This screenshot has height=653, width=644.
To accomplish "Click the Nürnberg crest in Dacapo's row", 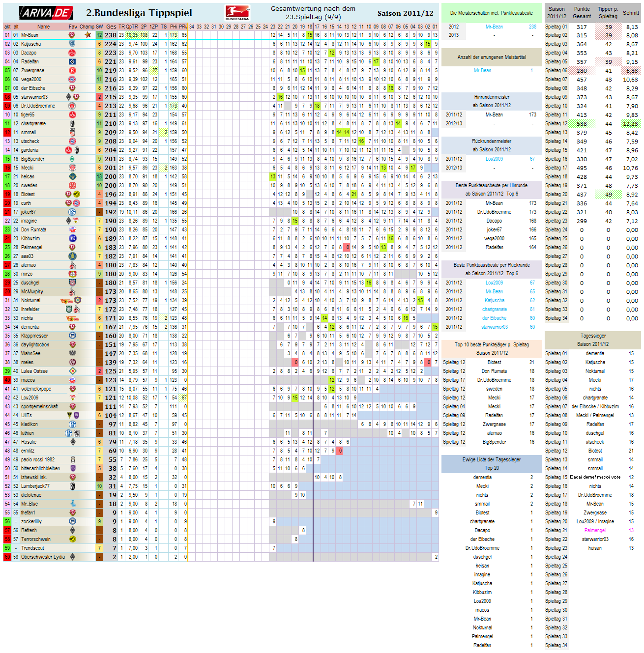I will pos(72,53).
